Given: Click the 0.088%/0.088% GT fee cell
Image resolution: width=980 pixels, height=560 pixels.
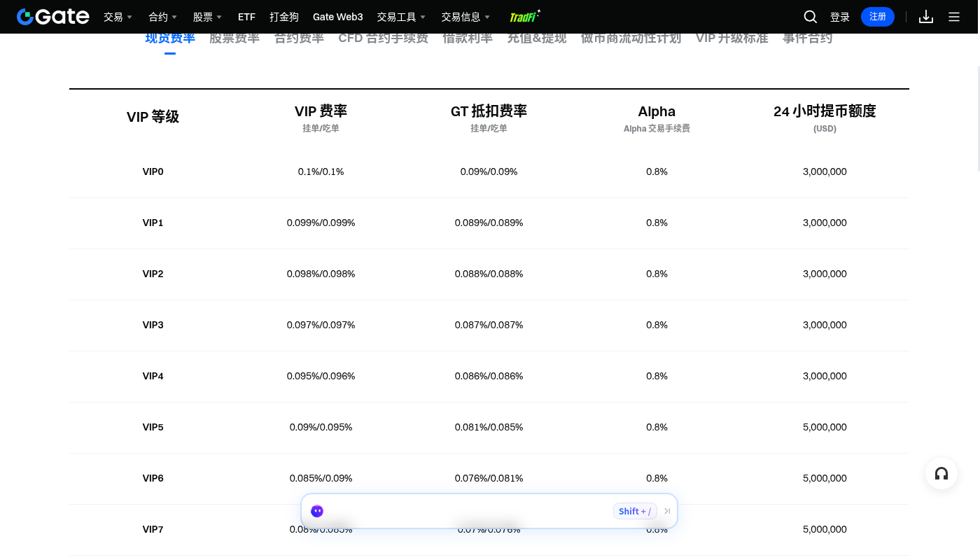Looking at the screenshot, I should click(x=489, y=274).
